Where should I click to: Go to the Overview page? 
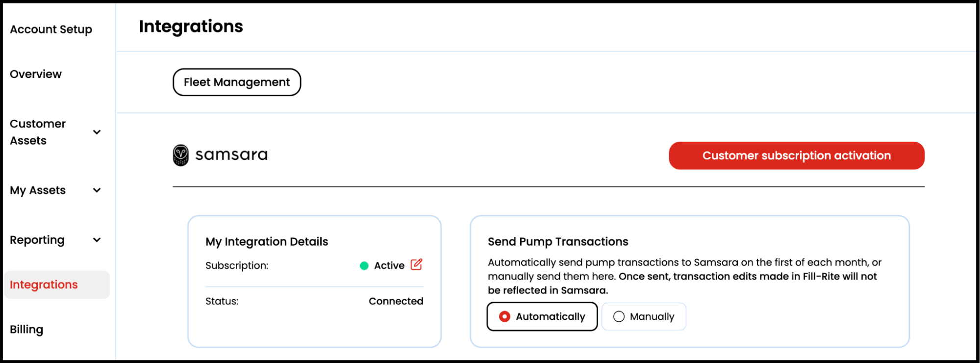click(x=36, y=74)
